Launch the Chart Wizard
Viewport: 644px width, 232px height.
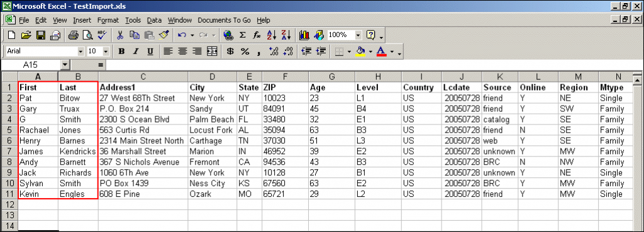[x=304, y=35]
